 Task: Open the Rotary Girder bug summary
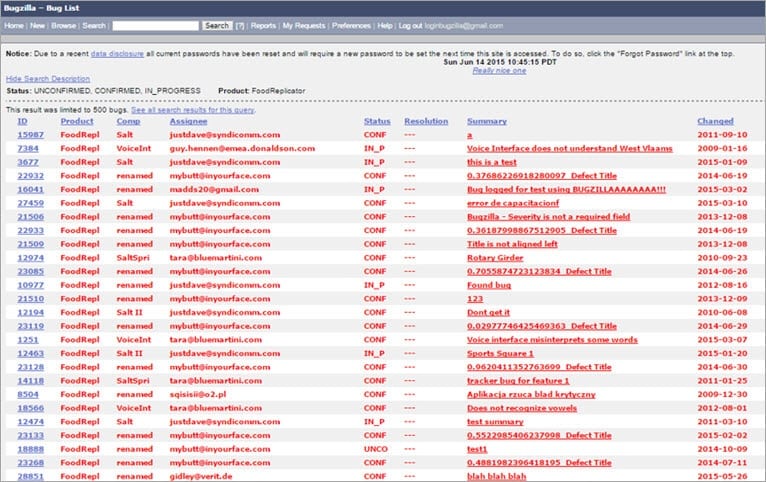click(495, 258)
